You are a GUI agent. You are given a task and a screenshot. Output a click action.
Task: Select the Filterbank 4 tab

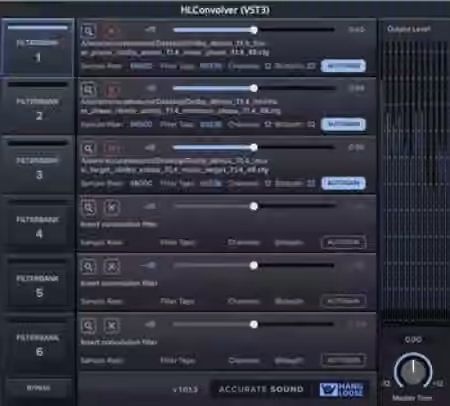pos(38,224)
